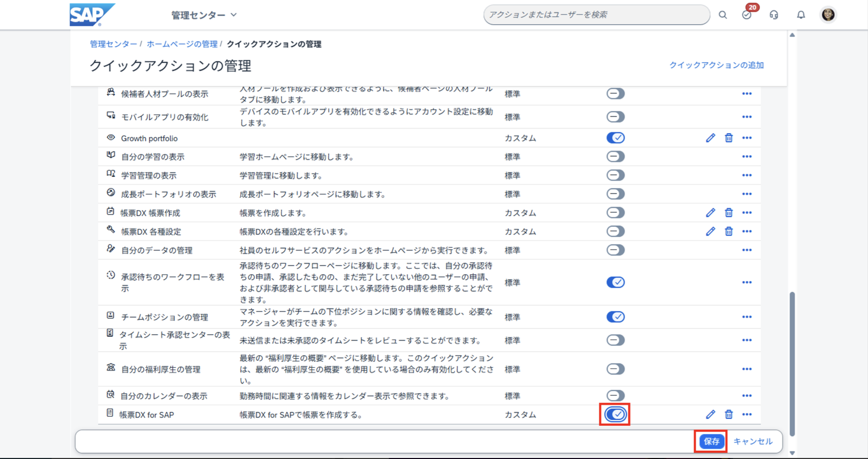The width and height of the screenshot is (868, 459).
Task: Delete the 帳票DX for SAP row
Action: point(728,415)
